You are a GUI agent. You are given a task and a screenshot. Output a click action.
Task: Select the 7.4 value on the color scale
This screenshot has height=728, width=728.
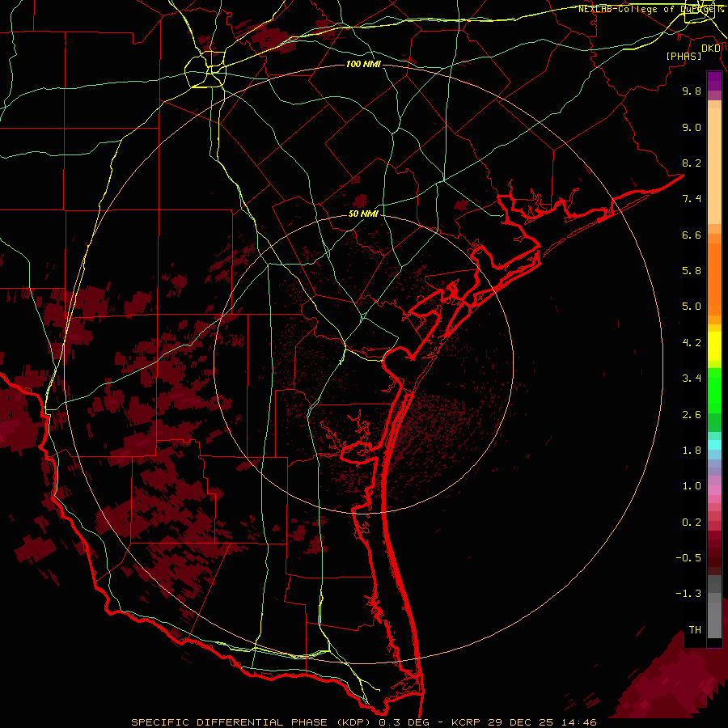pos(692,199)
